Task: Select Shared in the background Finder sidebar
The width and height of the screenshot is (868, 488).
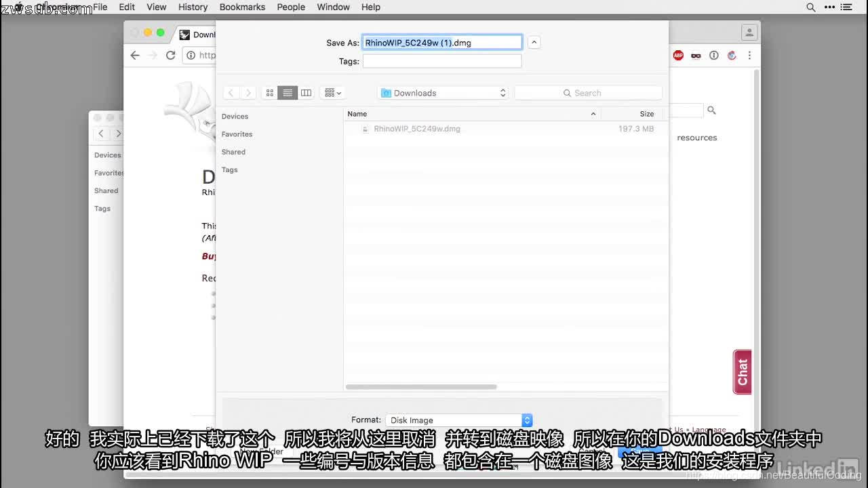Action: pyautogui.click(x=106, y=190)
